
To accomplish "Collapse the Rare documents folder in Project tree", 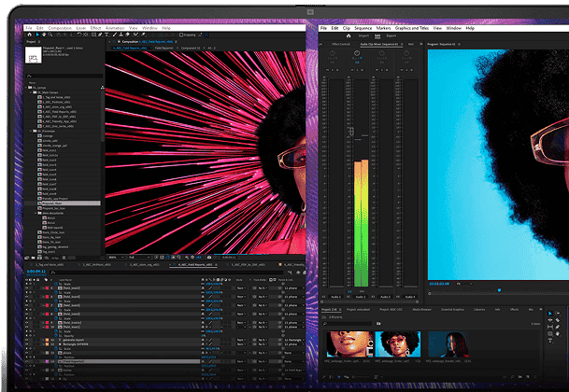I will (x=36, y=213).
